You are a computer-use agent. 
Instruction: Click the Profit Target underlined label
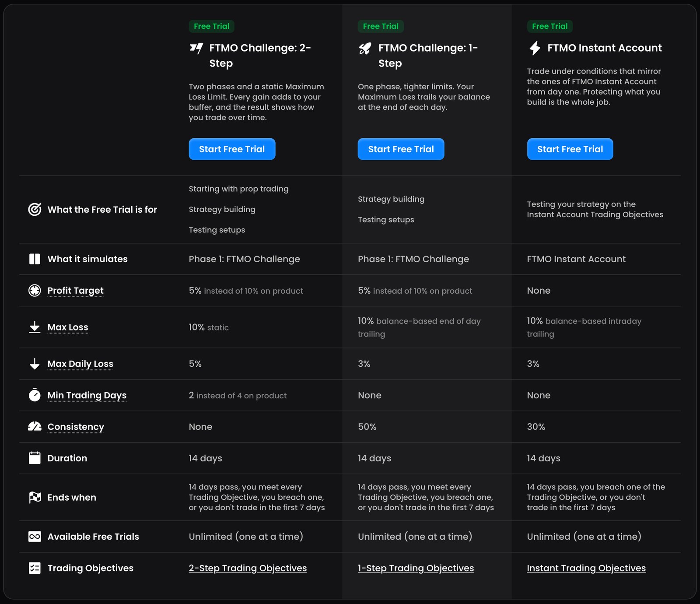click(x=75, y=291)
